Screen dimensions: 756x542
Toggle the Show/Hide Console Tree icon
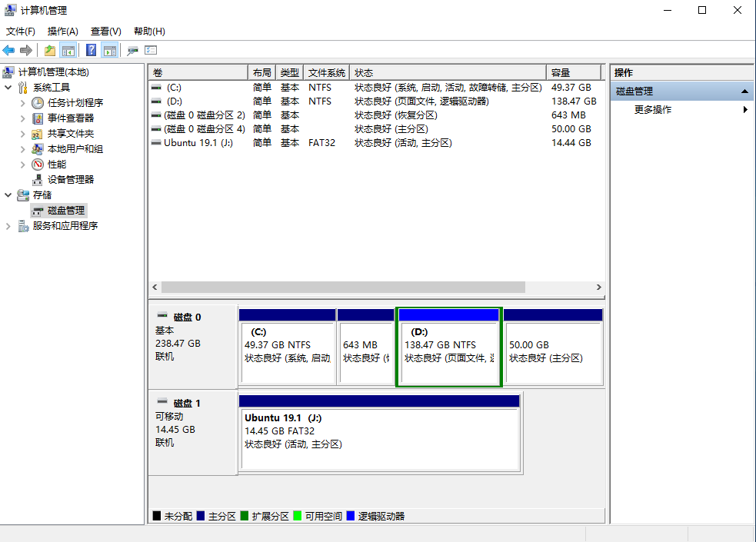[x=68, y=50]
